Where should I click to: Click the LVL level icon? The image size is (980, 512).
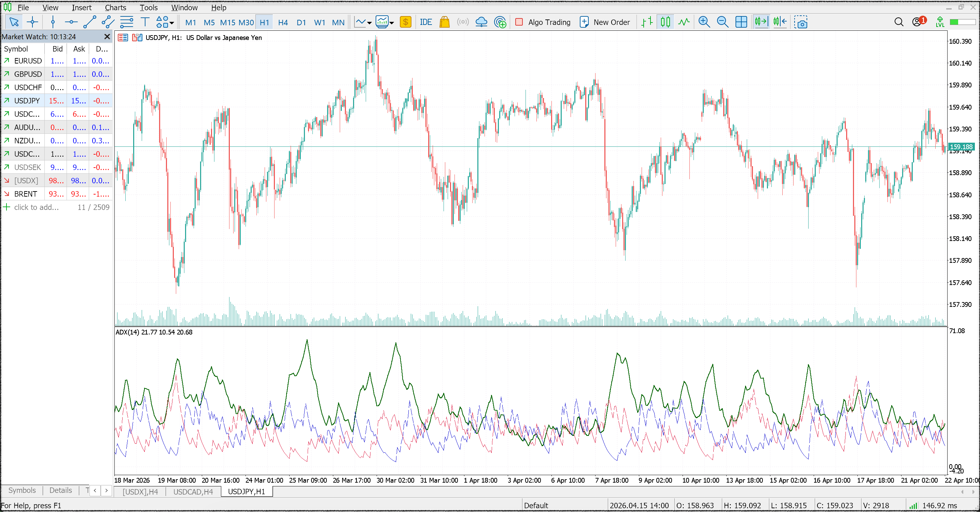point(940,22)
